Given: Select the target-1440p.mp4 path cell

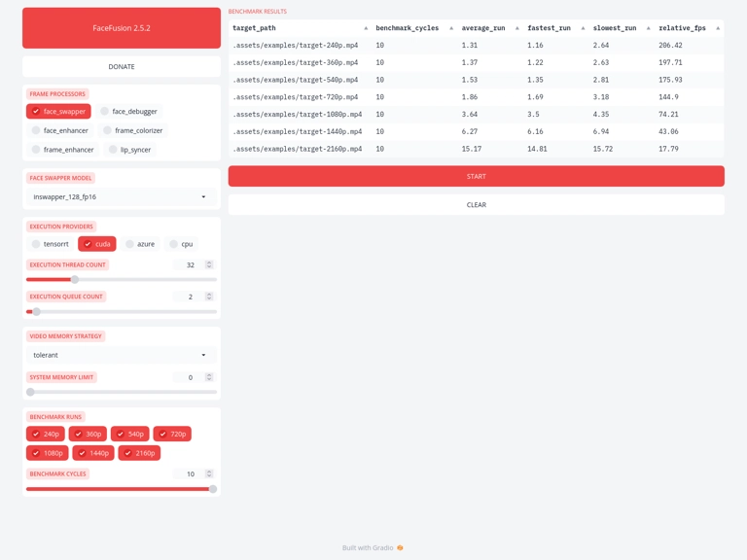Looking at the screenshot, I should tap(300, 131).
